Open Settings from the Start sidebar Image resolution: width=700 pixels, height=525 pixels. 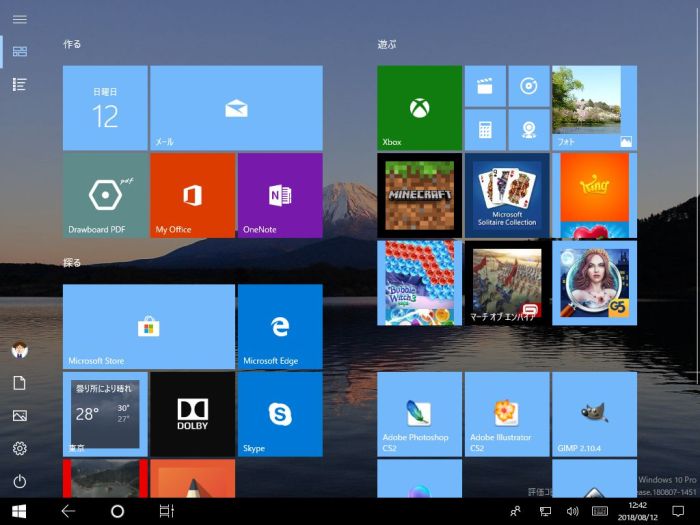tap(19, 449)
